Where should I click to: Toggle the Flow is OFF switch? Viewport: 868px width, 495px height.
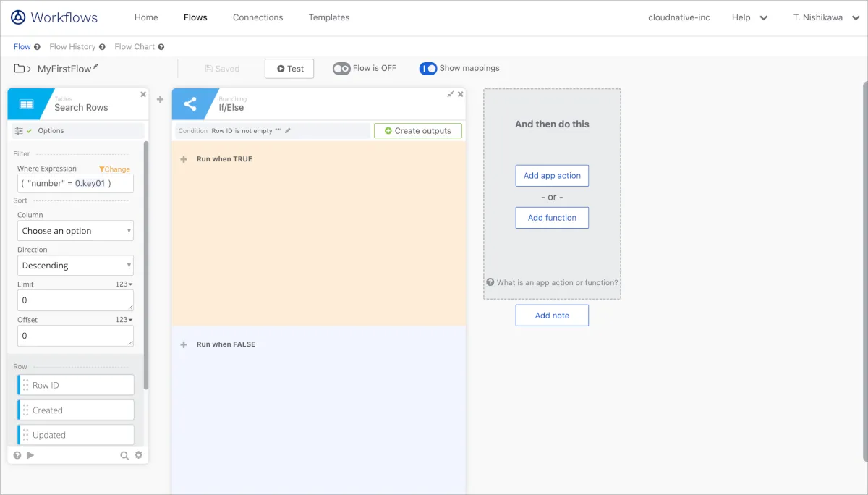point(341,69)
